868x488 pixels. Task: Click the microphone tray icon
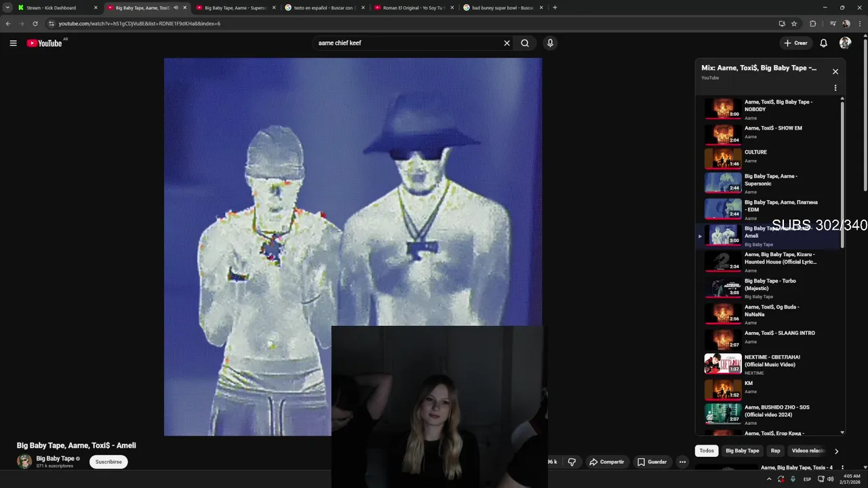click(793, 479)
